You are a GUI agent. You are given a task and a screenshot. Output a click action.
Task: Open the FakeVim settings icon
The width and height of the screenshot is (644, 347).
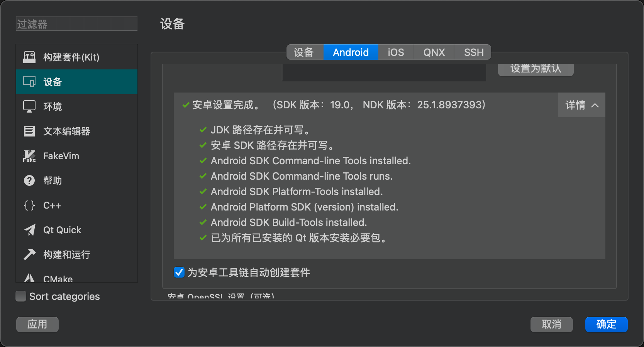coord(29,156)
